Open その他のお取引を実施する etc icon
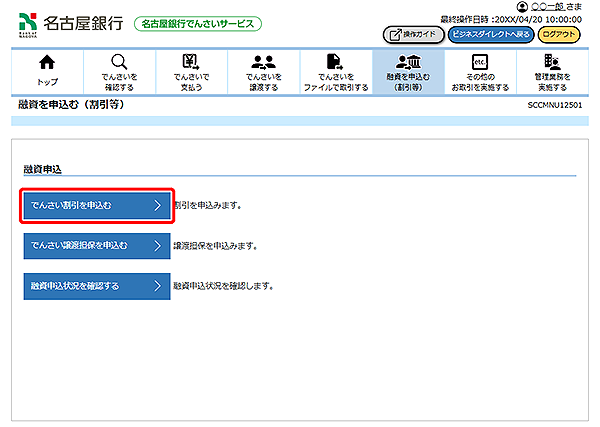Viewport: 600px width, 427px height. [x=479, y=62]
